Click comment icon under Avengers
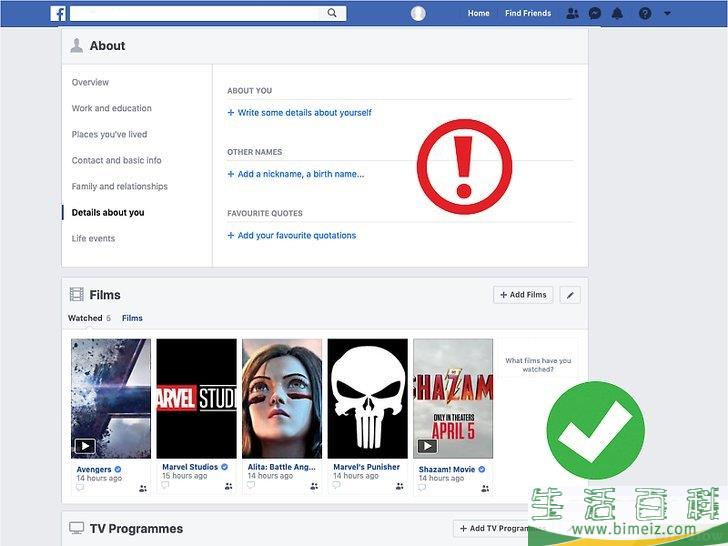Screen dimensions: 728x546 point(80,488)
